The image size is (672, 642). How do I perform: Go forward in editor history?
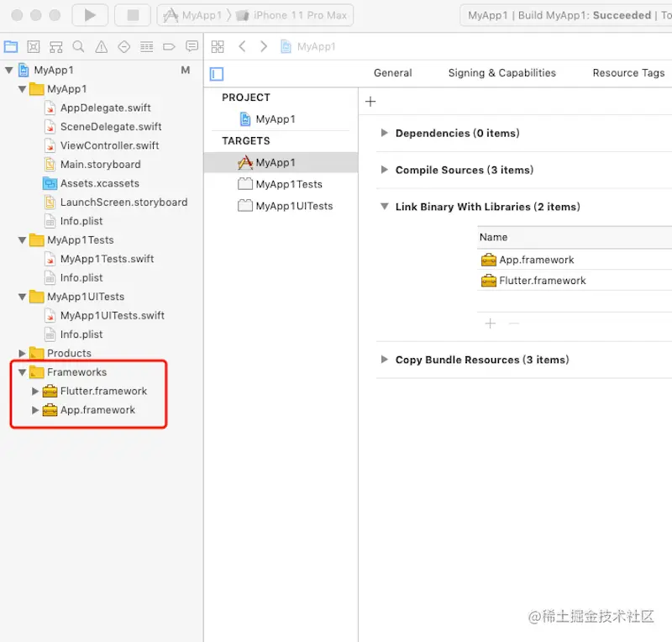(x=264, y=46)
